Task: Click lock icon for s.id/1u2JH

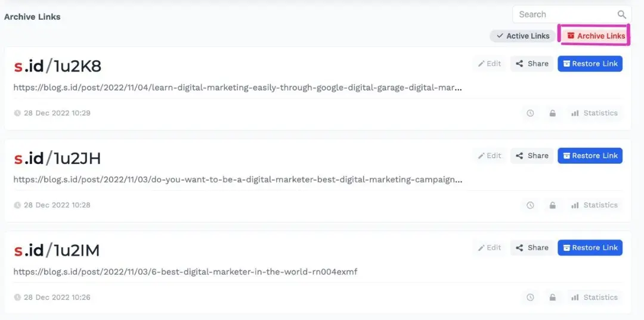Action: point(553,205)
